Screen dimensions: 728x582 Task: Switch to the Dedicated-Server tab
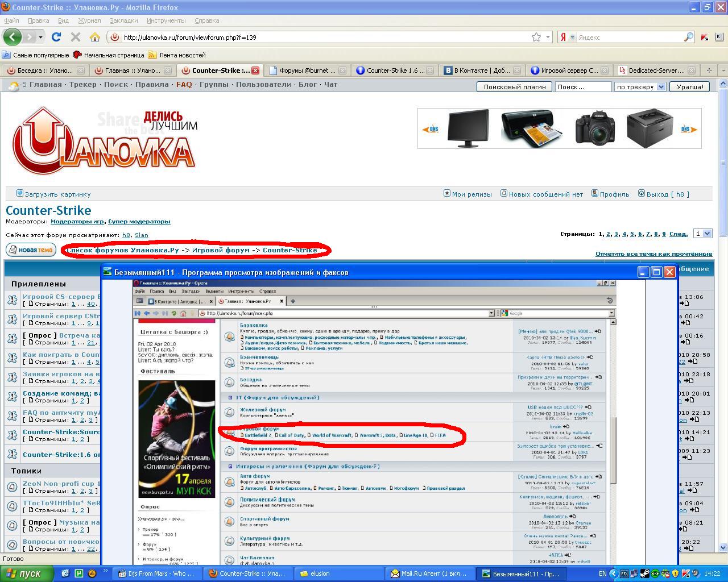pos(657,70)
